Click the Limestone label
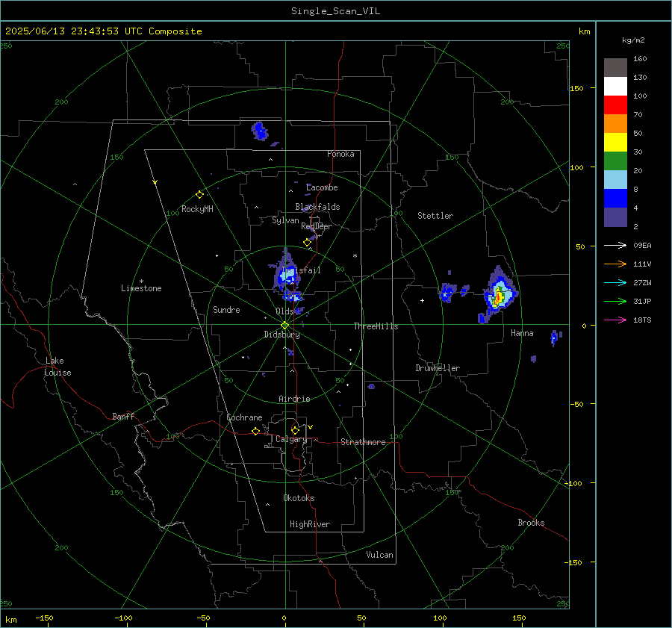Image resolution: width=672 pixels, height=628 pixels. tap(141, 288)
